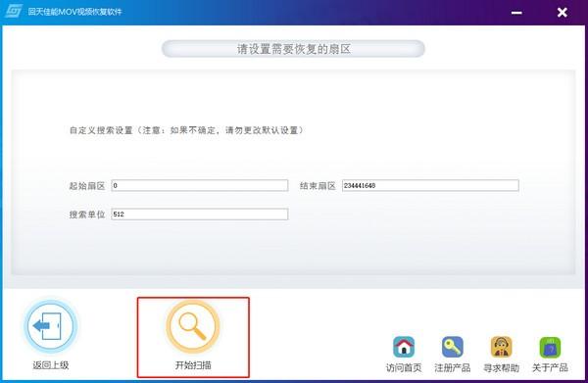
Task: Click the 寻求帮助 link text
Action: 502,368
